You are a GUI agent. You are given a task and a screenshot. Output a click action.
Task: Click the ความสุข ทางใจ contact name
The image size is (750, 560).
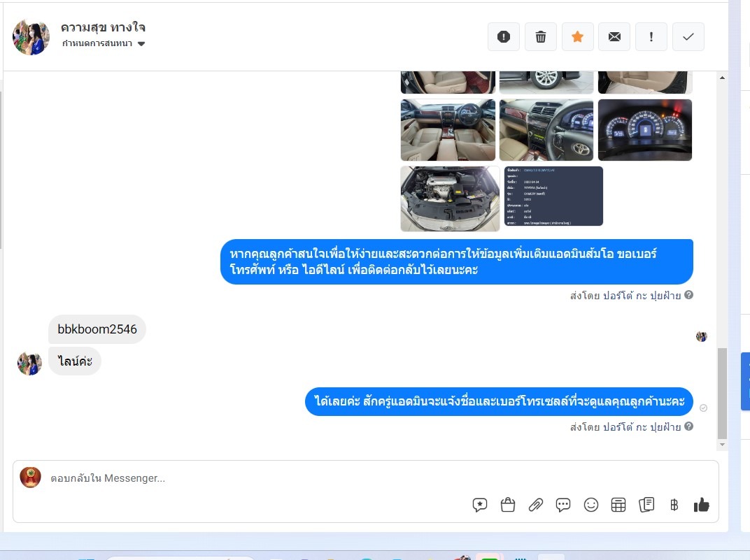tap(103, 27)
